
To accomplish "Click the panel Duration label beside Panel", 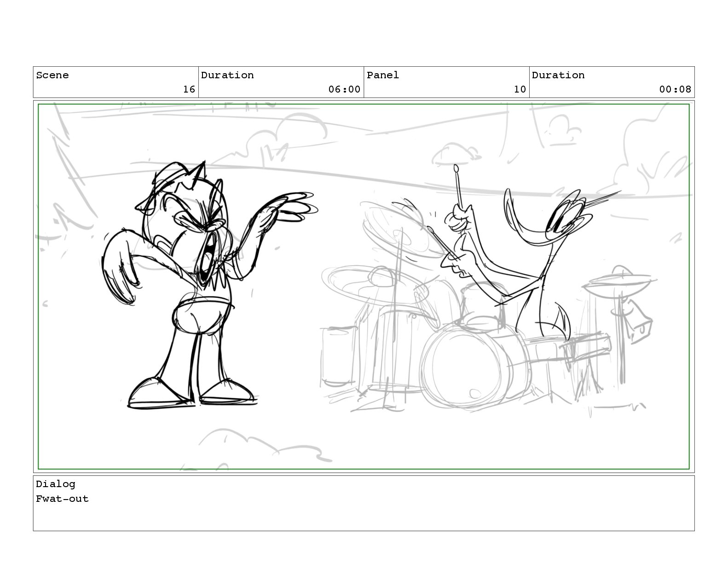I will coord(558,75).
